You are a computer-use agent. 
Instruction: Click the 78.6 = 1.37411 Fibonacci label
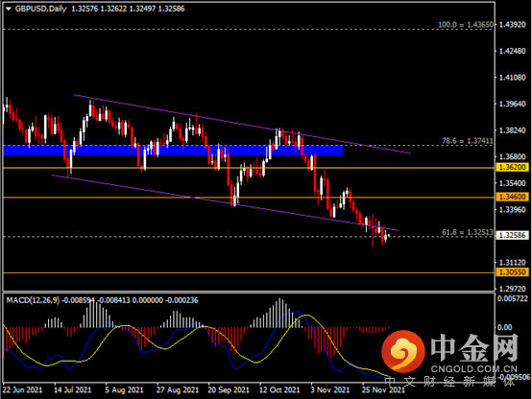tap(468, 141)
